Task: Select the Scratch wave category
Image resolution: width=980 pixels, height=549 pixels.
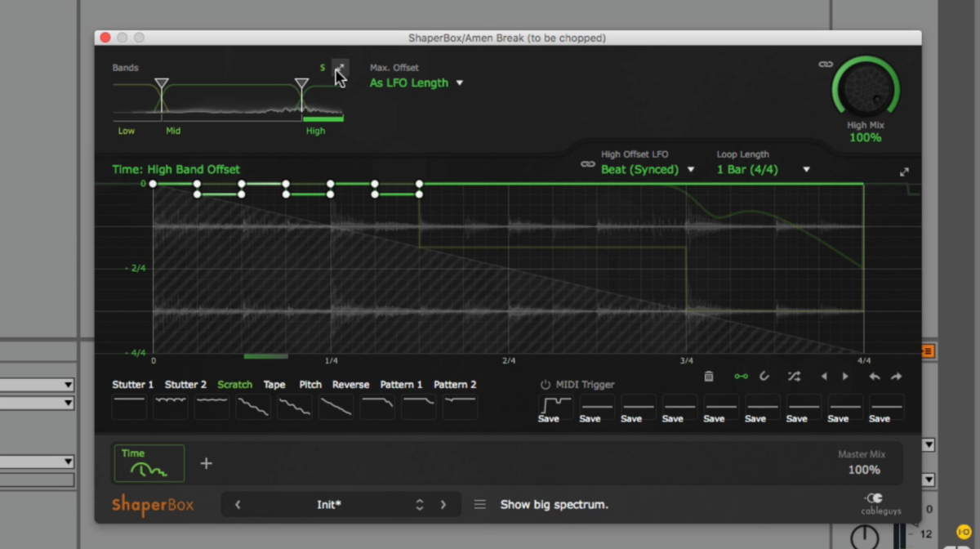Action: 235,384
